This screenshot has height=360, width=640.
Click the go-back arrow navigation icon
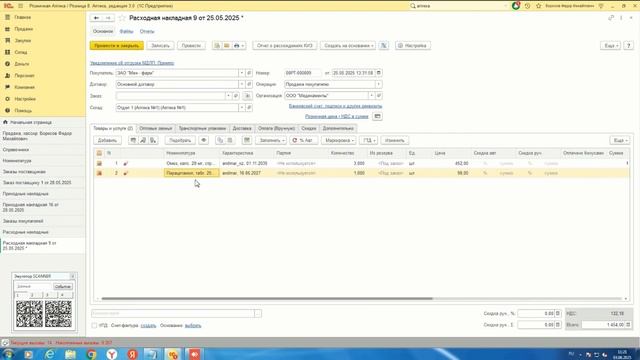tap(96, 18)
